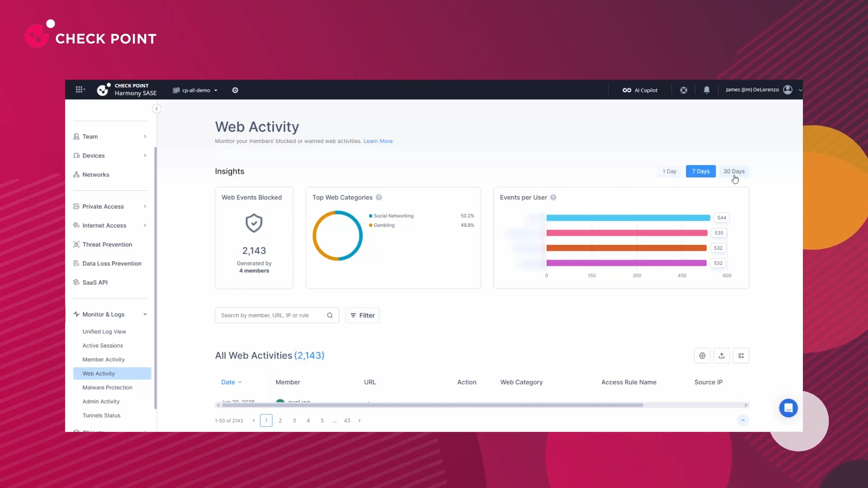Viewport: 868px width, 488px height.
Task: Click the Events per User help icon
Action: (x=553, y=197)
